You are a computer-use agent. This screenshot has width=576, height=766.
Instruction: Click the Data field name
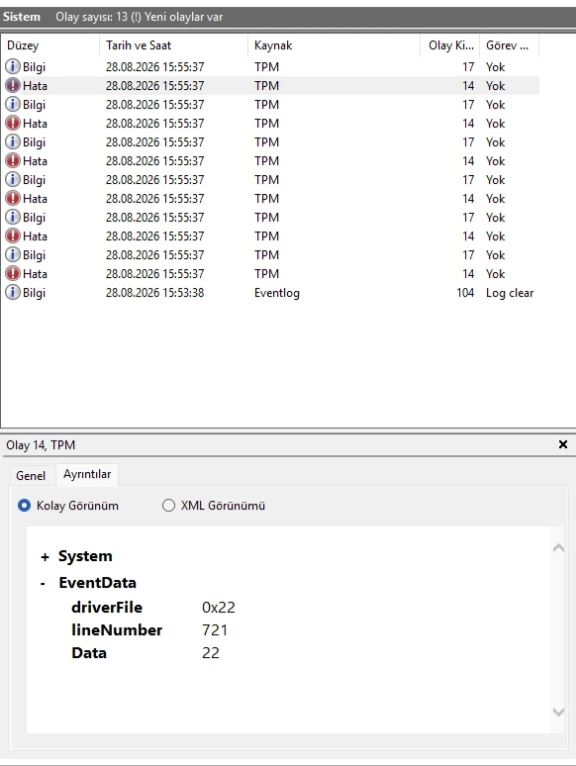click(89, 653)
